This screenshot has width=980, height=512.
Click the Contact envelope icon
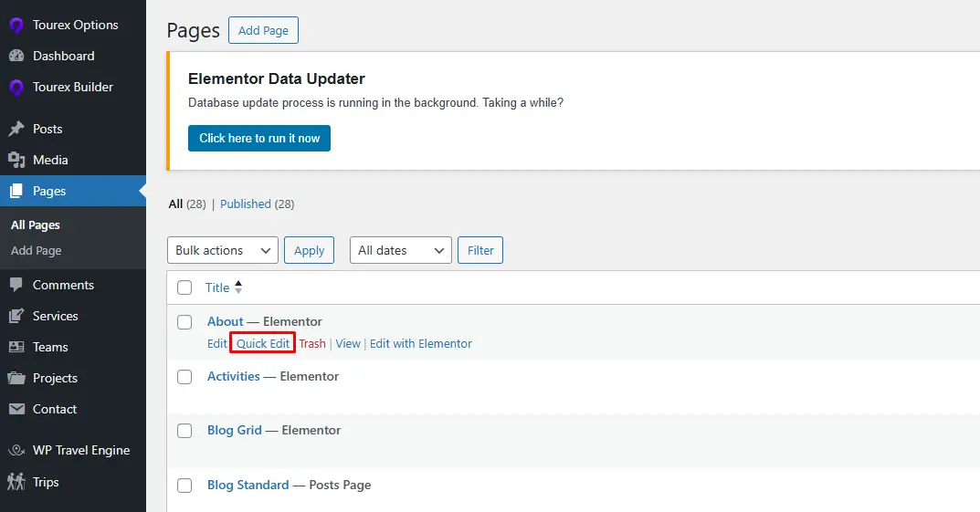click(x=16, y=409)
